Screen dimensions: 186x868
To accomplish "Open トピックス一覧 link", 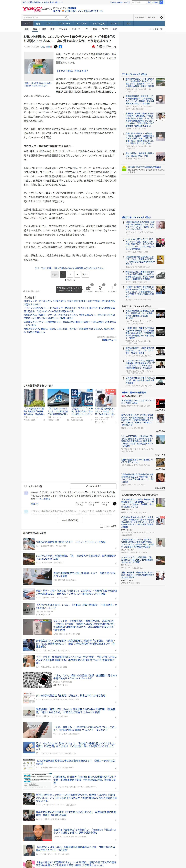I will (x=155, y=29).
